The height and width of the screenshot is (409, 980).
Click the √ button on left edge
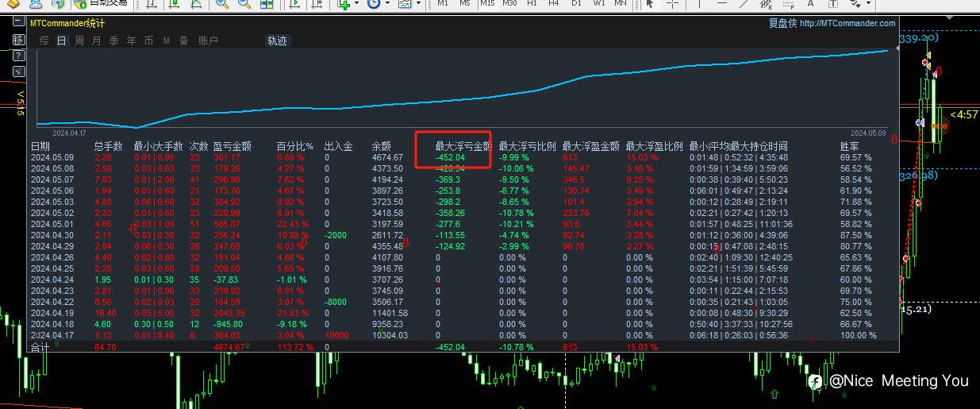tap(18, 72)
